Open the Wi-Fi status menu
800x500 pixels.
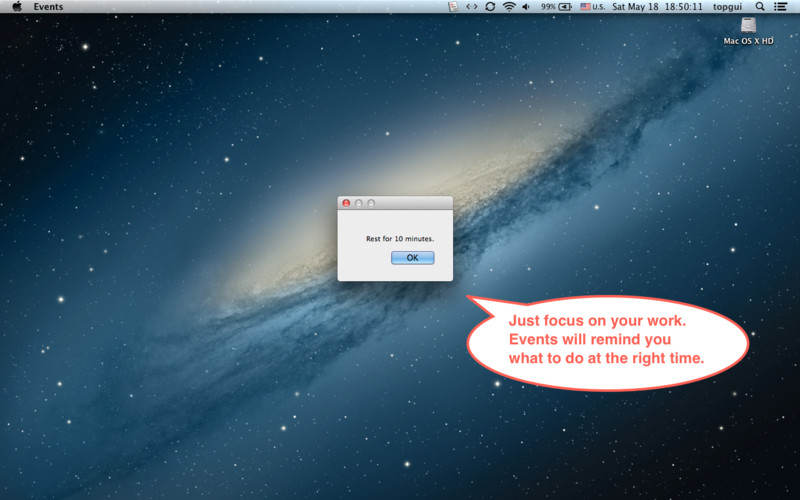click(509, 7)
